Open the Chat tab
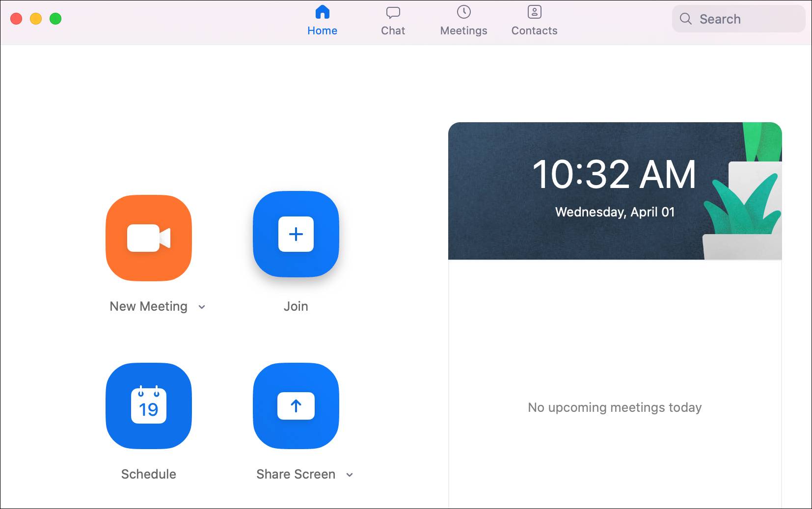 coord(393,21)
